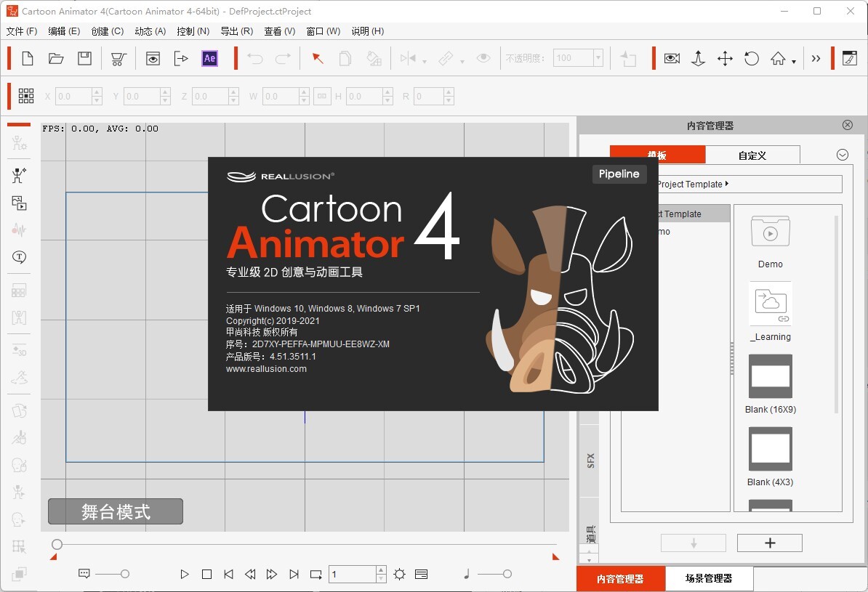Click the timeline playhead slider handle
This screenshot has width=868, height=592.
coord(57,544)
